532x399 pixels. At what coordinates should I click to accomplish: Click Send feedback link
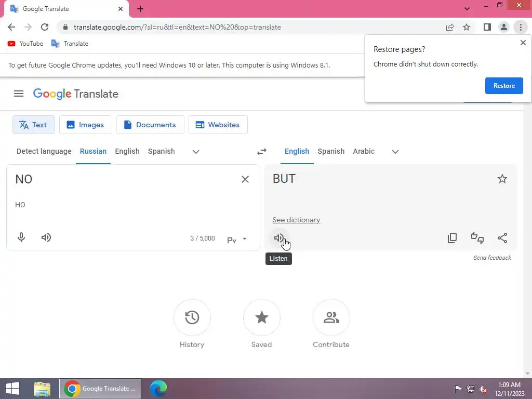pos(492,258)
